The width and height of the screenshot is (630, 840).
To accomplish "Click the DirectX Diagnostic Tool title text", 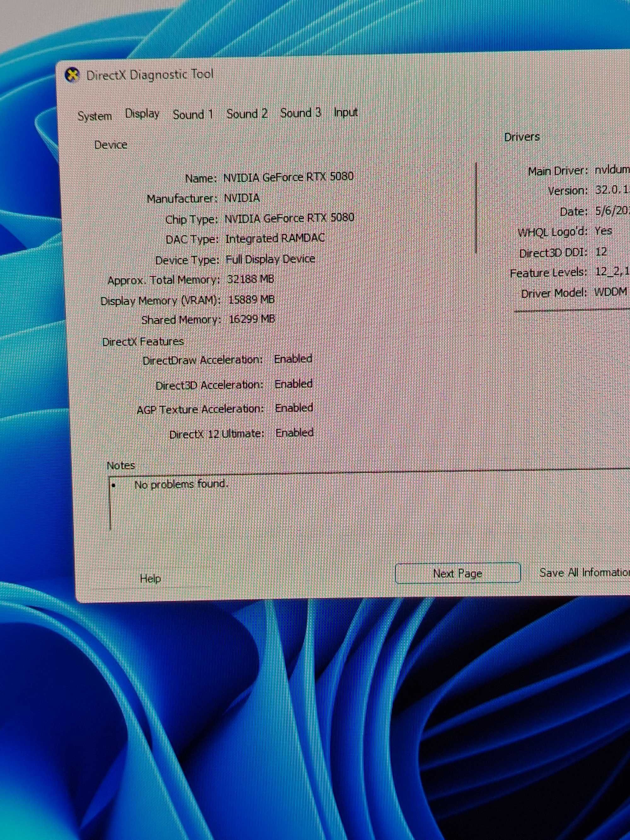I will click(x=150, y=74).
